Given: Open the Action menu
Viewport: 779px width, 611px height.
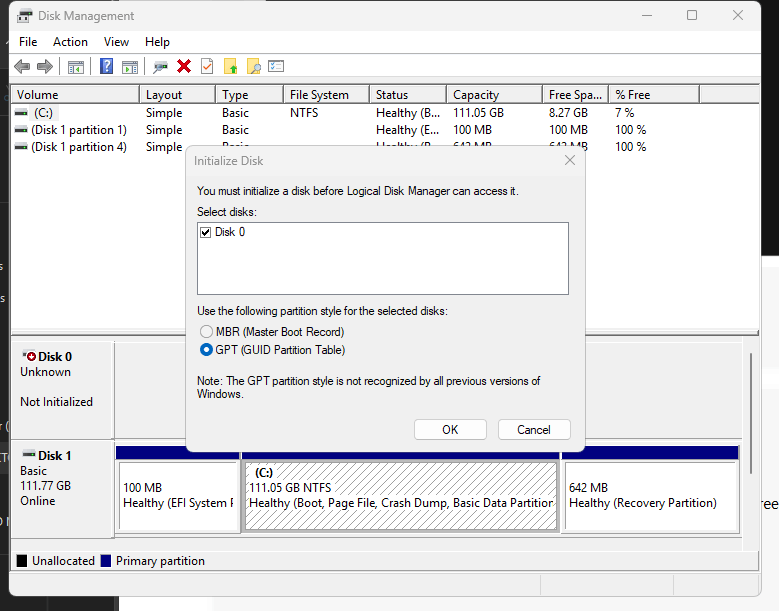Looking at the screenshot, I should click(x=71, y=42).
